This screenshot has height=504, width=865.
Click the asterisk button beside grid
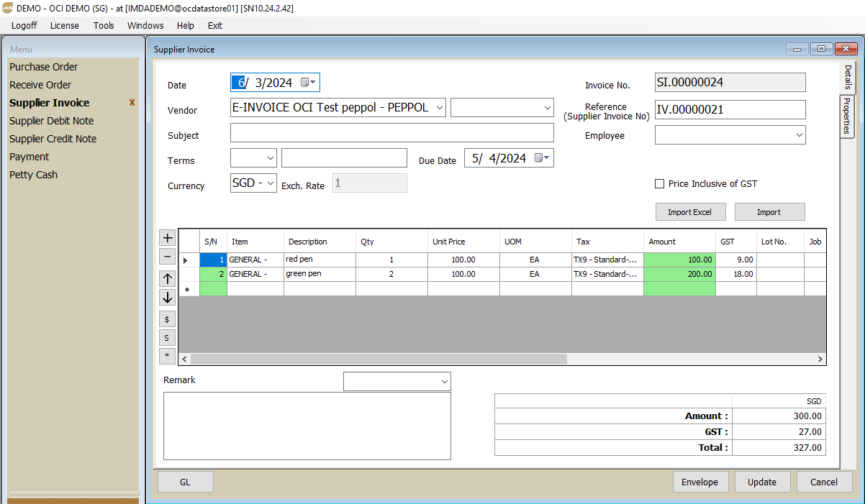[x=167, y=355]
